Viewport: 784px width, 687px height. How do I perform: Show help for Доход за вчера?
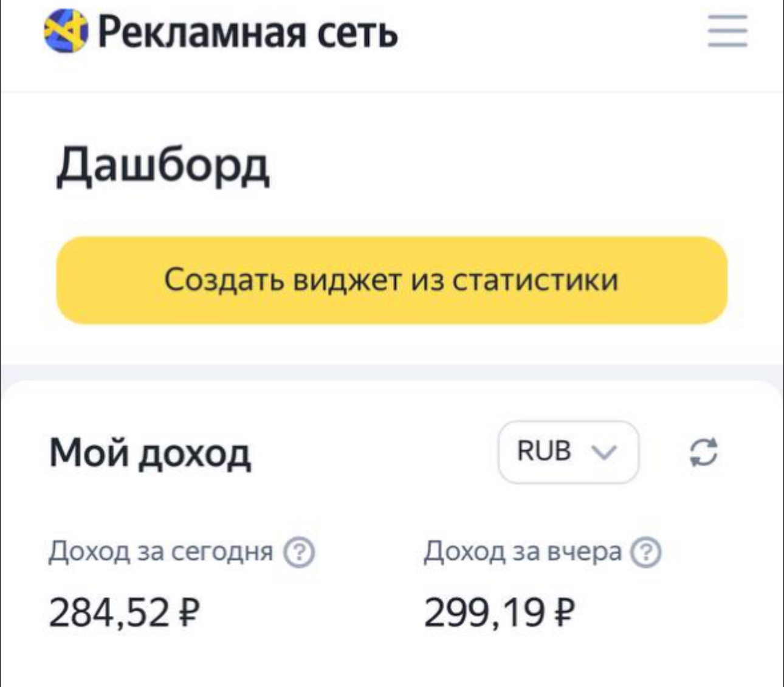pos(646,553)
